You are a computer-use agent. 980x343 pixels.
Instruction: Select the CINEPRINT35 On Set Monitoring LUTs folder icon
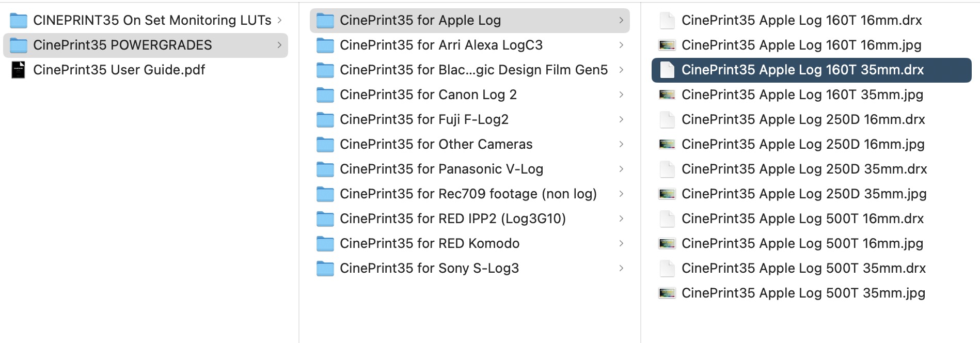(19, 21)
